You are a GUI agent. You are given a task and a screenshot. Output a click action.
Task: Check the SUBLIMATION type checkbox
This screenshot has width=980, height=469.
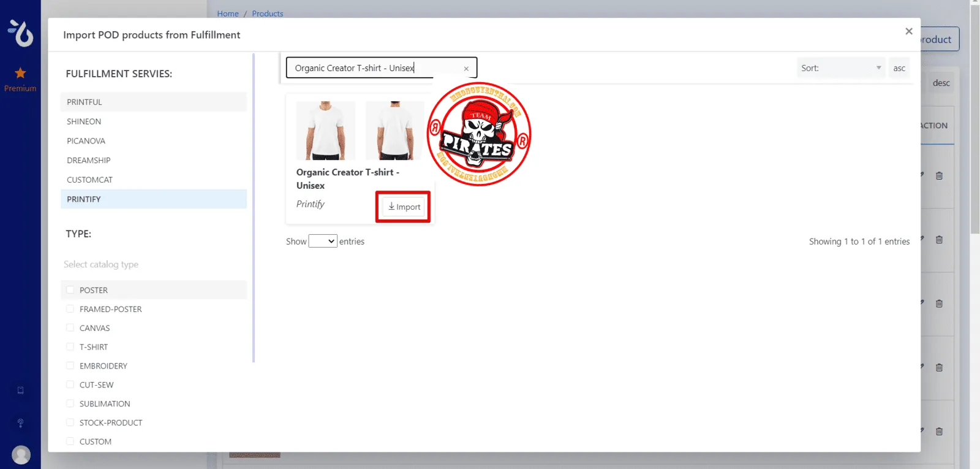(x=70, y=404)
